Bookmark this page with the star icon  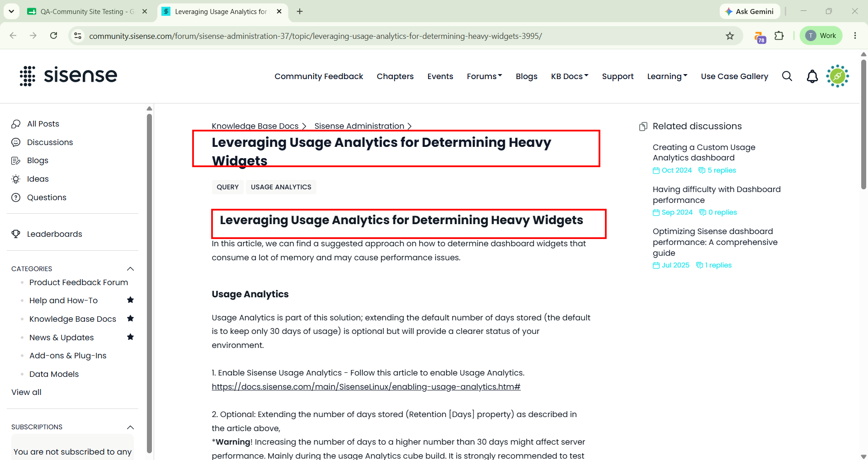pyautogui.click(x=730, y=36)
